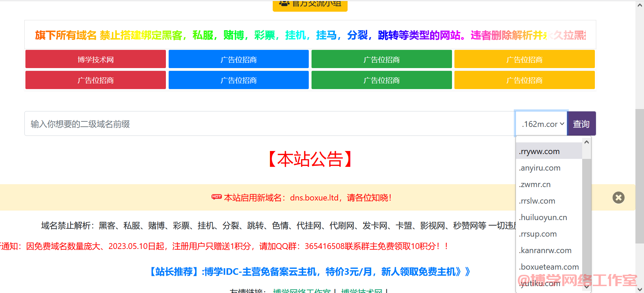Click the page vertical scrollbar thumb
Image resolution: width=644 pixels, height=293 pixels.
pyautogui.click(x=640, y=176)
